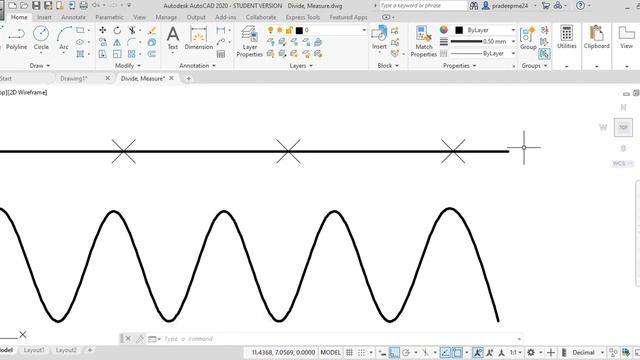Click the Save icon in quick access toolbar

(36, 5)
